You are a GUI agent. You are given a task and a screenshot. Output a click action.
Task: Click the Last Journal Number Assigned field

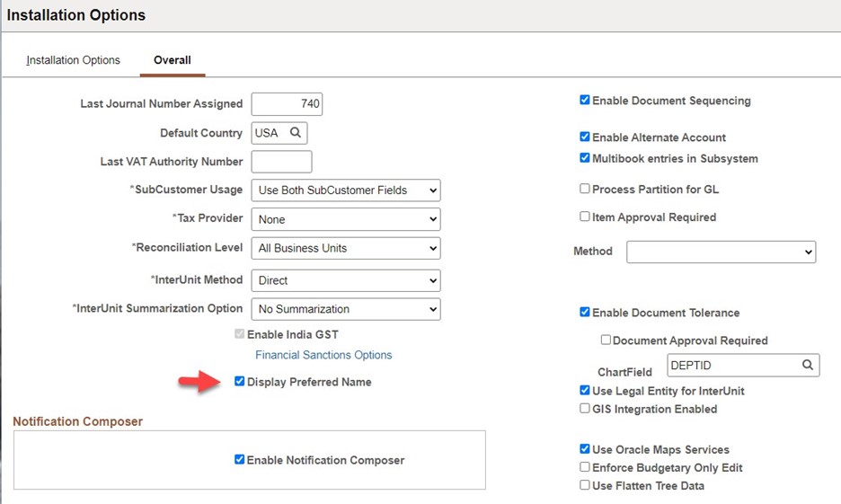[287, 104]
